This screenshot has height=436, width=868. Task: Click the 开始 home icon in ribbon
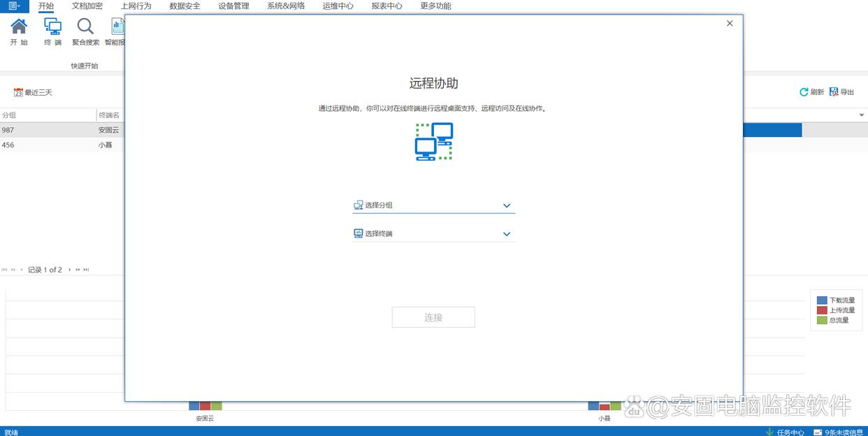pos(19,27)
